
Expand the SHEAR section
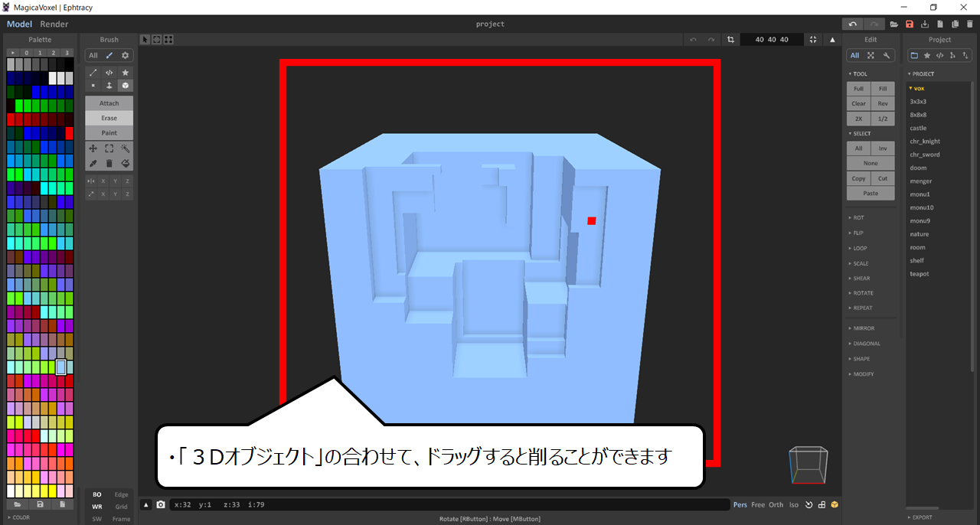click(x=859, y=278)
